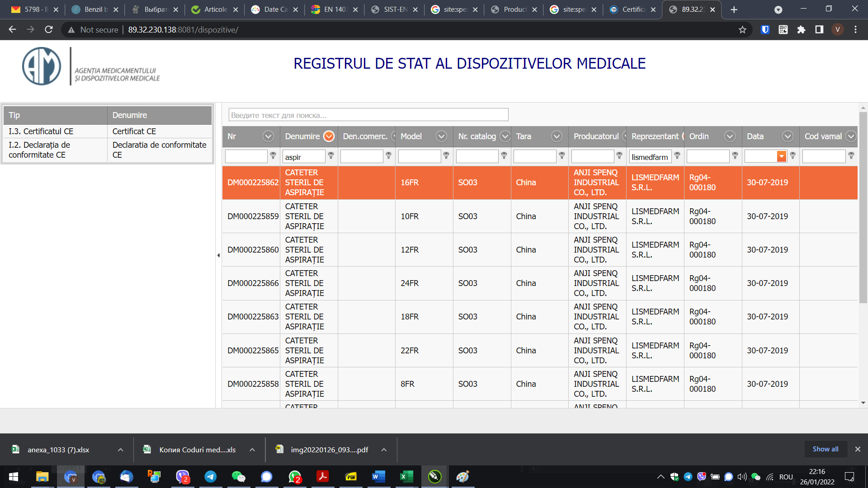Reload the page

pos(49,30)
